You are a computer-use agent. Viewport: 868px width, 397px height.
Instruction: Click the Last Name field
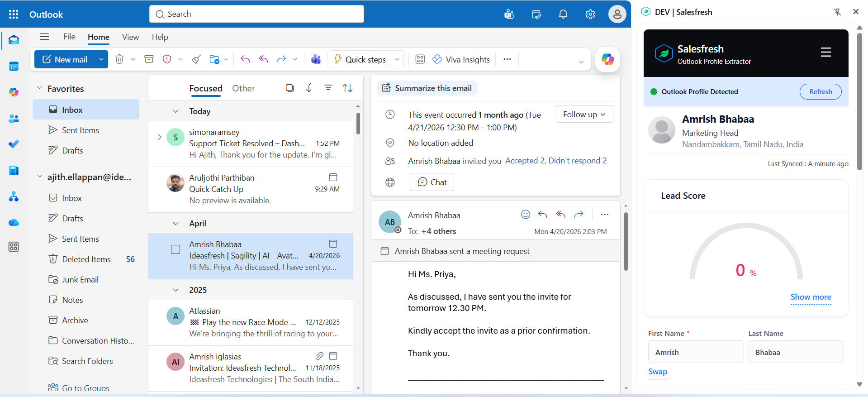(x=796, y=352)
